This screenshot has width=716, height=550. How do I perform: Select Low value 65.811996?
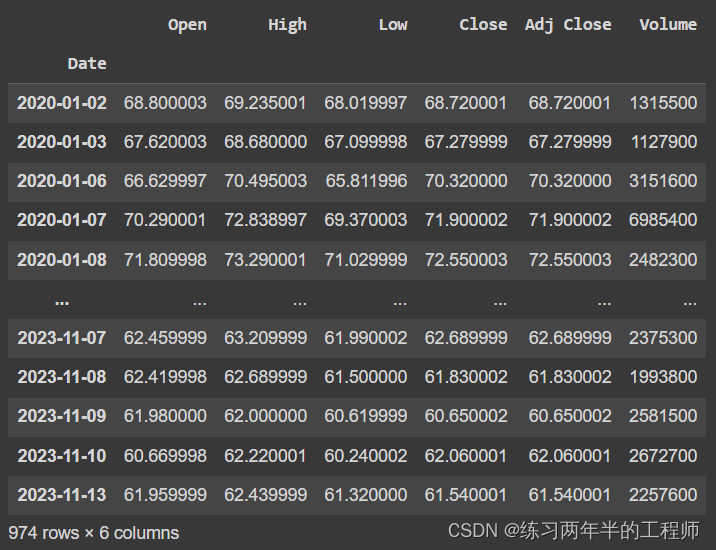[x=366, y=181]
